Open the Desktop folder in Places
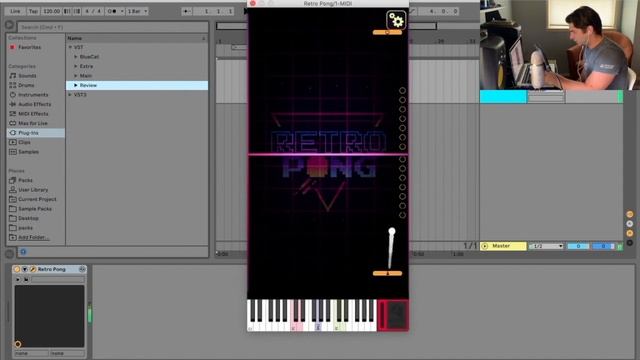The width and height of the screenshot is (640, 360). 28,218
